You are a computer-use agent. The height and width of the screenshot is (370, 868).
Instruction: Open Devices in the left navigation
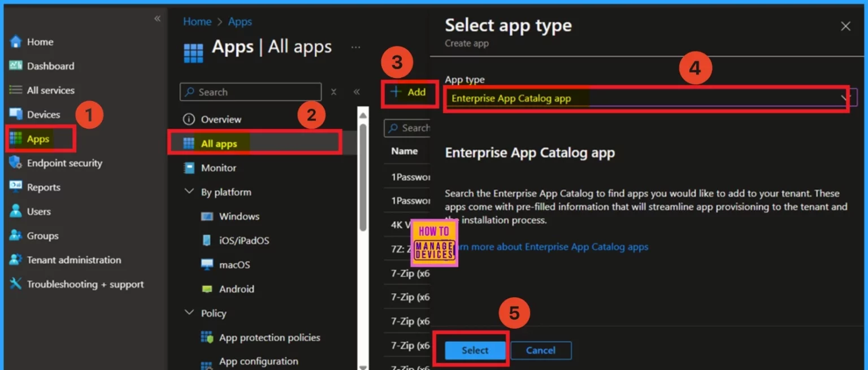pyautogui.click(x=44, y=115)
